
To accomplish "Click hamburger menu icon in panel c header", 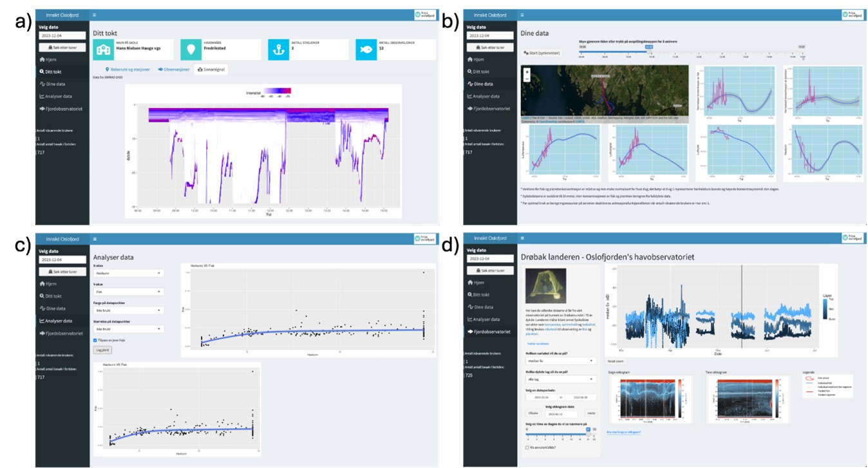I will (x=95, y=238).
